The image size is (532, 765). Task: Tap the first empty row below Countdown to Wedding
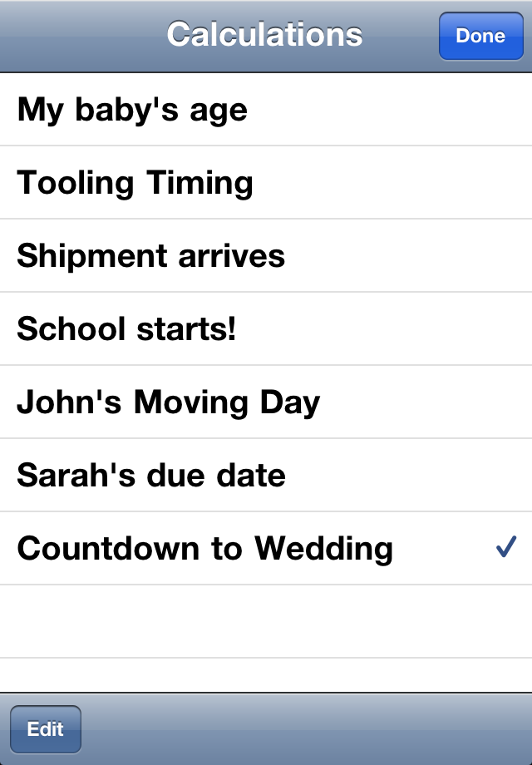point(266,621)
